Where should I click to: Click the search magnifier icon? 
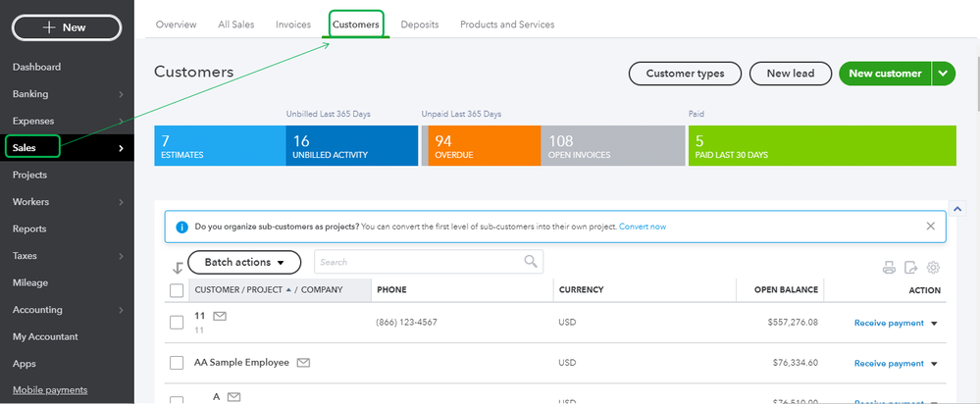click(531, 261)
